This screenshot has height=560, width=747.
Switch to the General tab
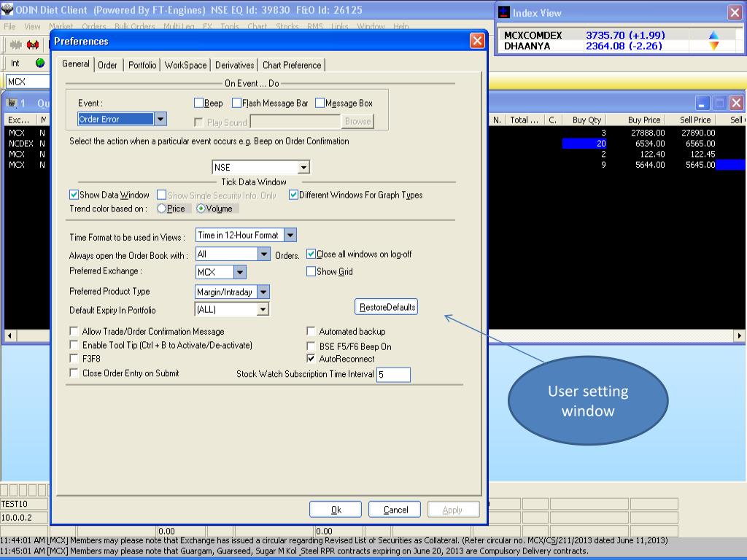pos(76,64)
